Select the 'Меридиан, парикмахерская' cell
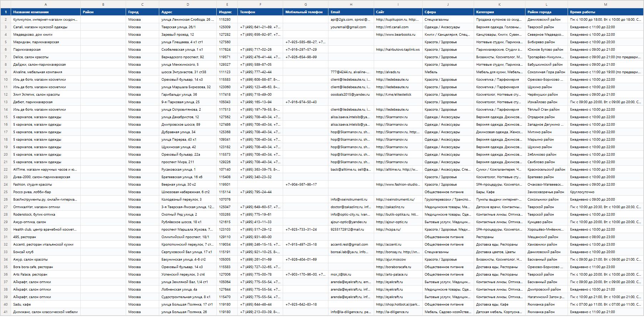The height and width of the screenshot is (322, 644). [x=46, y=42]
